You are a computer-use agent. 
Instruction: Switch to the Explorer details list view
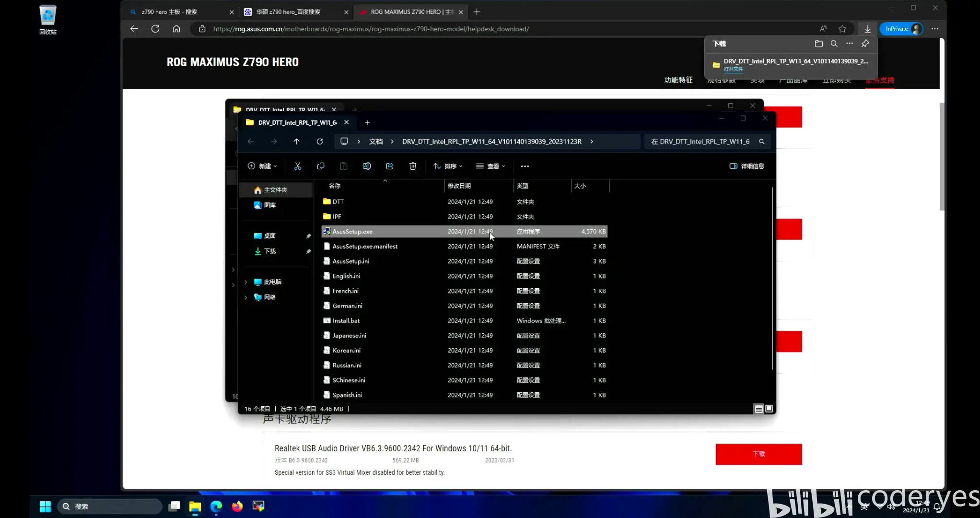click(758, 409)
